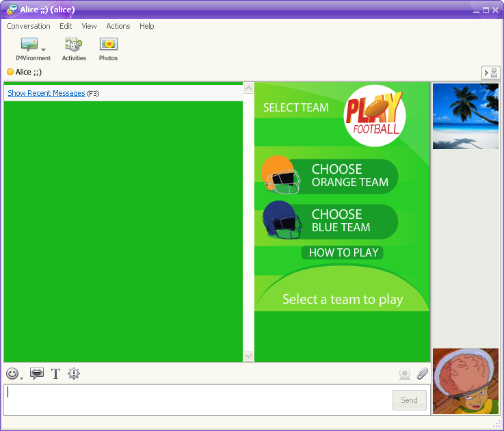Send a Buzz with the buzz icon
The height and width of the screenshot is (431, 504).
coord(74,374)
